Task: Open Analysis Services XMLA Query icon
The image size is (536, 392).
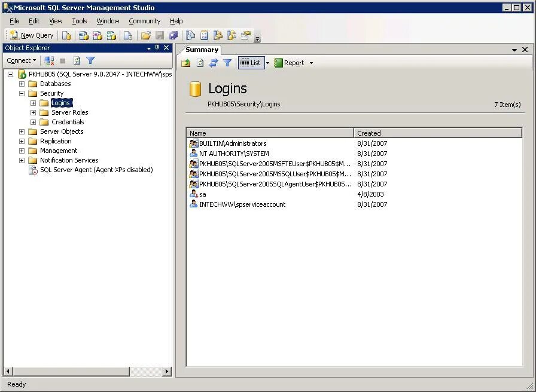Action: 111,35
